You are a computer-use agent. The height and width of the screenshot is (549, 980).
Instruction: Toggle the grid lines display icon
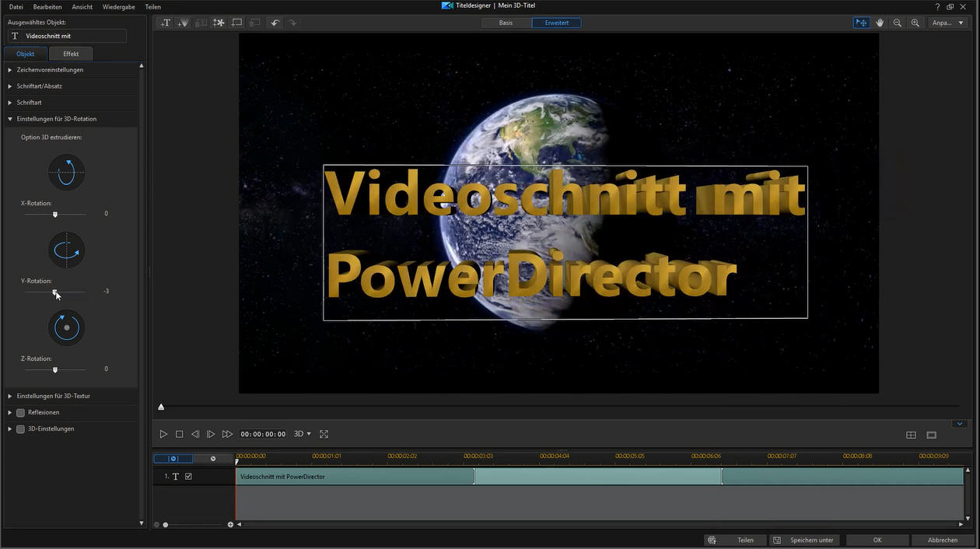pos(911,435)
